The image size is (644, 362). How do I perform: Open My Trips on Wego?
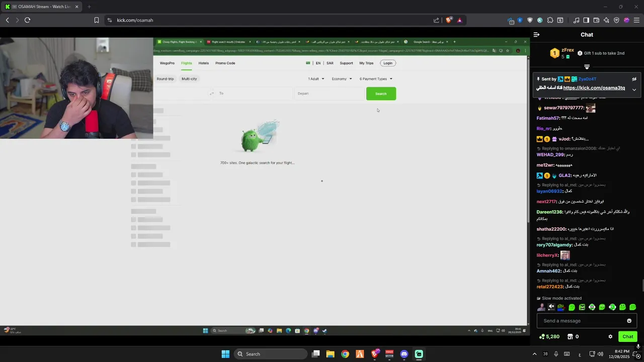[x=366, y=63]
